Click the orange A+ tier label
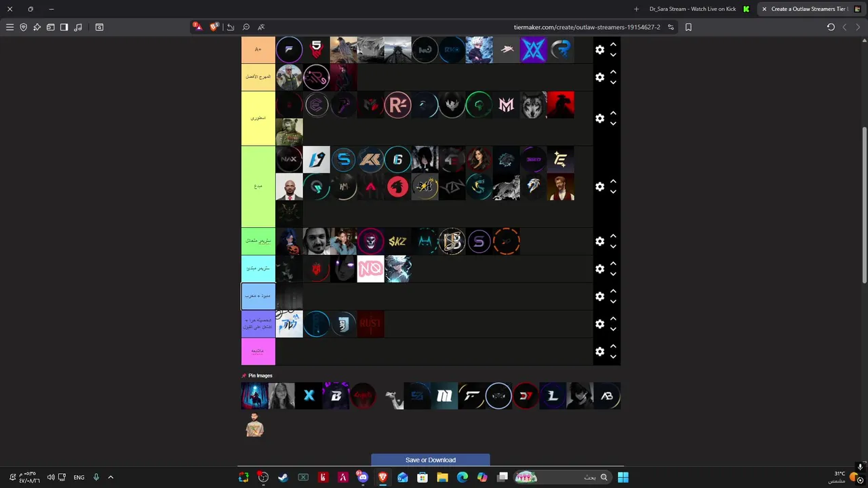 click(258, 49)
